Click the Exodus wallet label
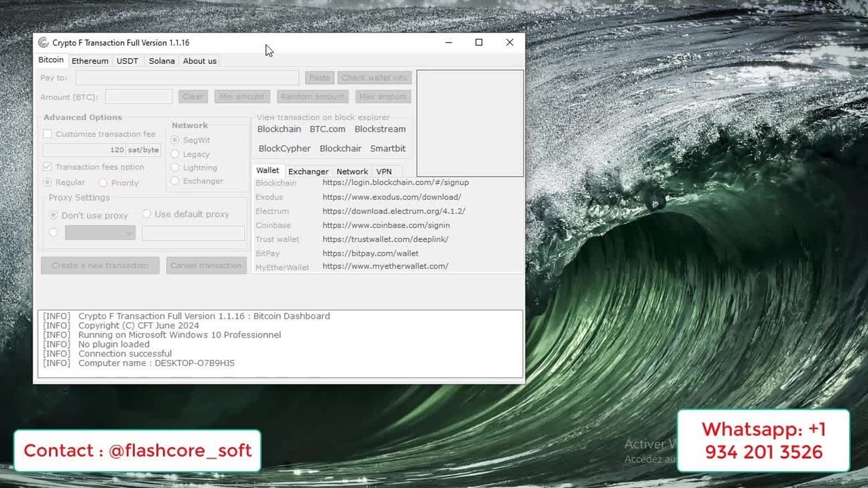This screenshot has height=488, width=868. [x=269, y=197]
